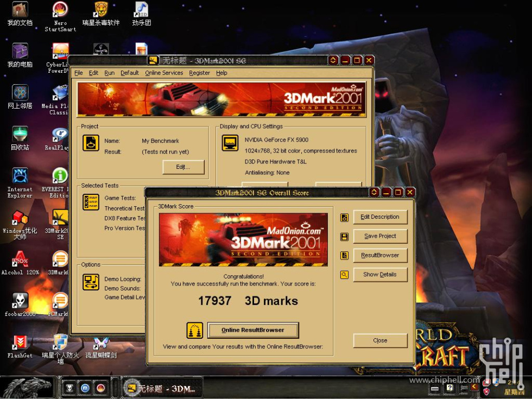Image resolution: width=532 pixels, height=399 pixels.
Task: Click the icon beside ResultBrowser
Action: click(x=344, y=256)
